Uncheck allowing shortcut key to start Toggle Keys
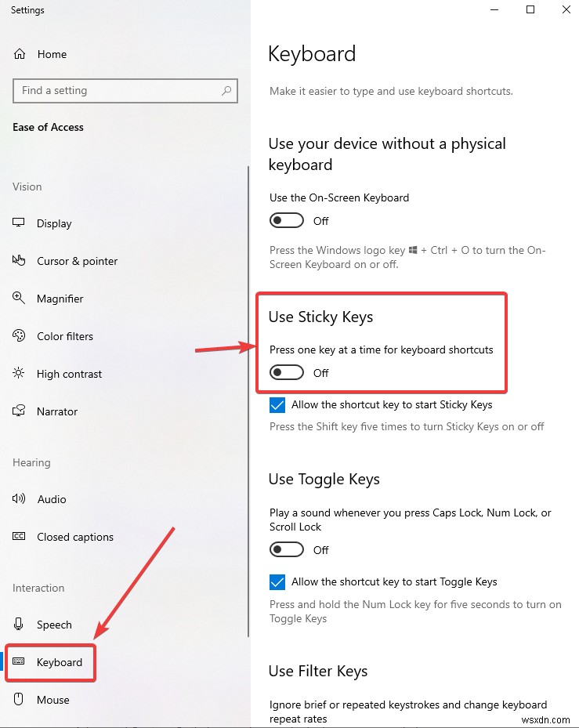 (x=277, y=581)
